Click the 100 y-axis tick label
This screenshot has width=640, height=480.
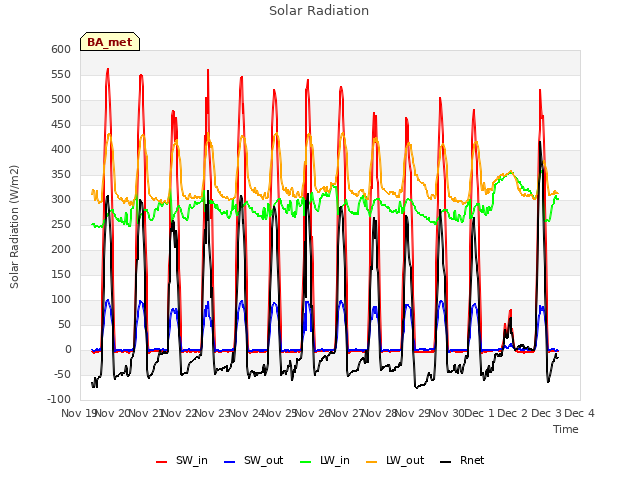tap(61, 300)
